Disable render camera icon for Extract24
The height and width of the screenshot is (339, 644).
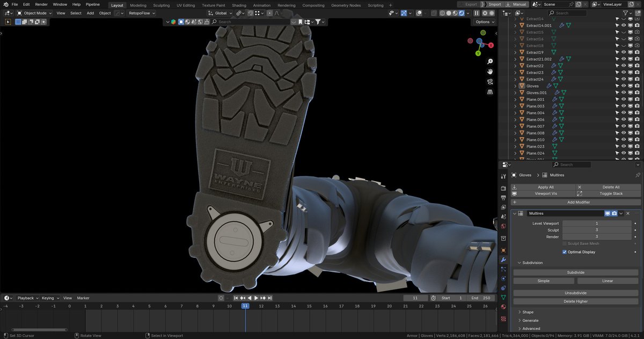pos(636,79)
